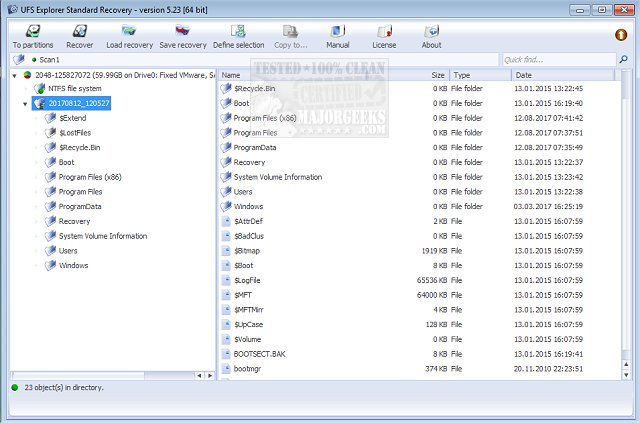This screenshot has width=640, height=423.
Task: Expand the Program Files (x86) tree node
Action: click(x=37, y=176)
